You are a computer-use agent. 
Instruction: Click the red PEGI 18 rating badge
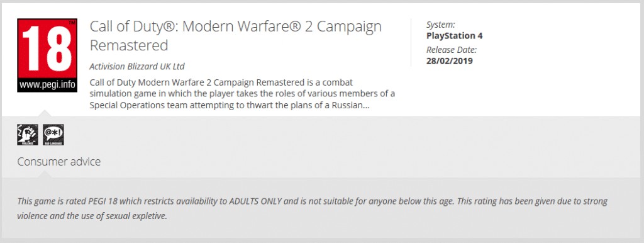pyautogui.click(x=47, y=55)
